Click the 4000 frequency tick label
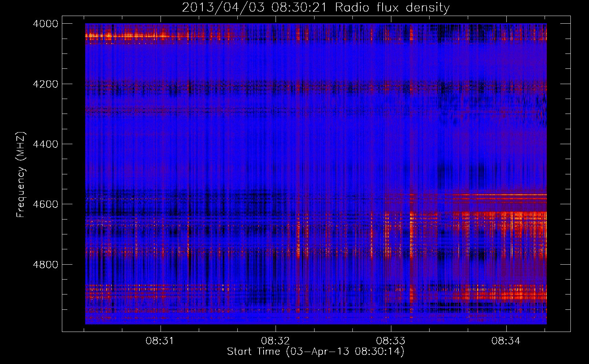The width and height of the screenshot is (589, 364). pyautogui.click(x=46, y=24)
